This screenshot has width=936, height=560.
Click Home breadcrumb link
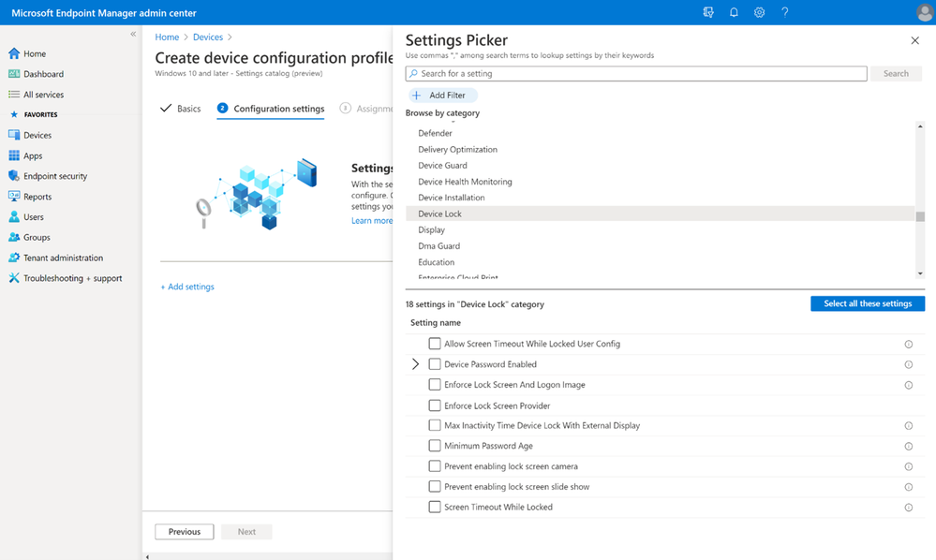[x=167, y=37]
